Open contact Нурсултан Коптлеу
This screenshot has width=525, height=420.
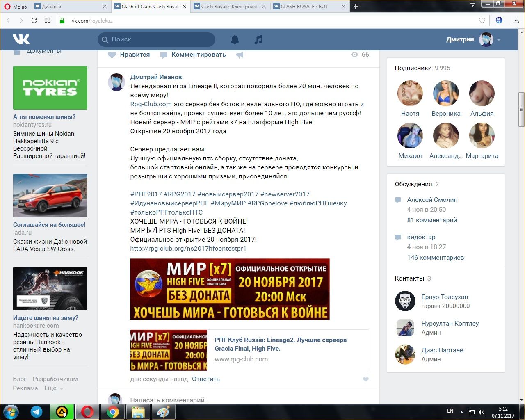(450, 324)
